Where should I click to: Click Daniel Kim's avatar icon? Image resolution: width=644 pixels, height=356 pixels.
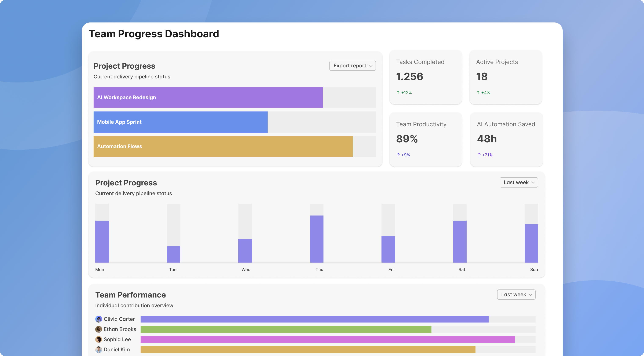(x=98, y=349)
